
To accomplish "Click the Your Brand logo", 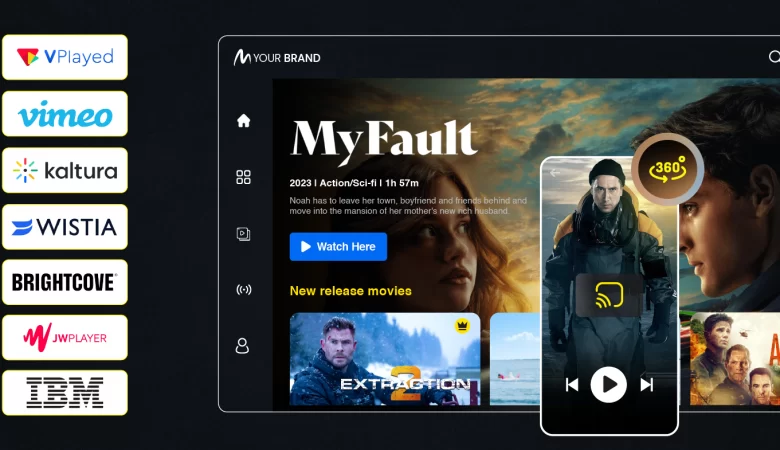I will pos(277,58).
